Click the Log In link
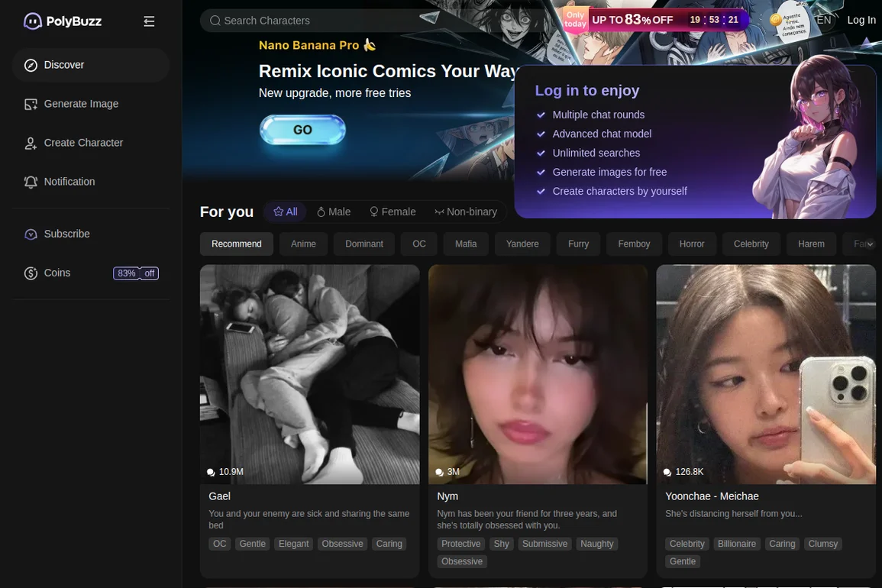882x588 pixels. [x=861, y=21]
